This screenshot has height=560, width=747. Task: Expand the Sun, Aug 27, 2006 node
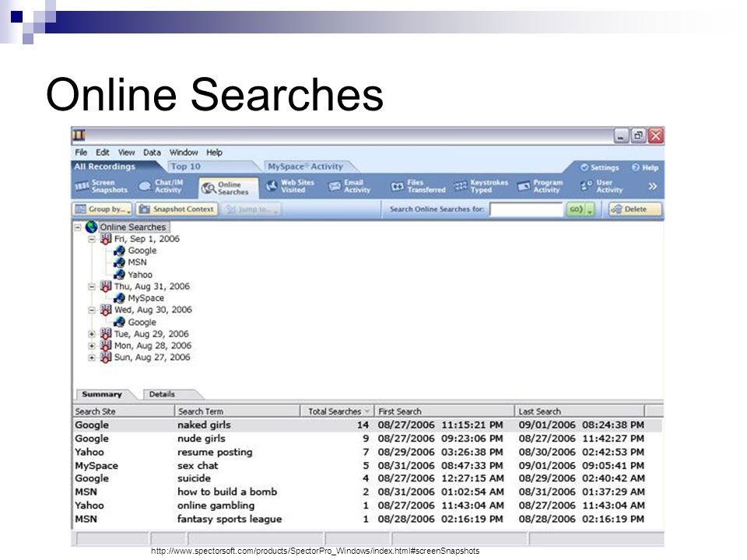pos(92,358)
